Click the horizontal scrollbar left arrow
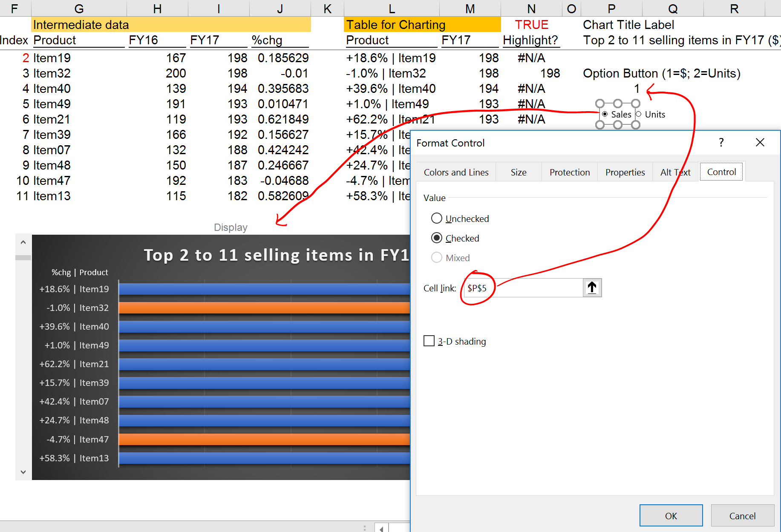Image resolution: width=781 pixels, height=532 pixels. point(381,529)
